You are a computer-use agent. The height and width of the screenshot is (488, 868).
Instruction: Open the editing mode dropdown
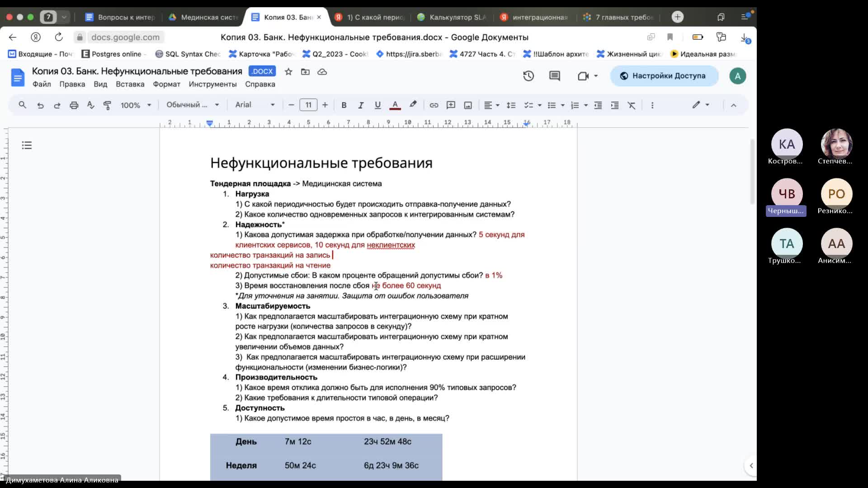click(701, 105)
